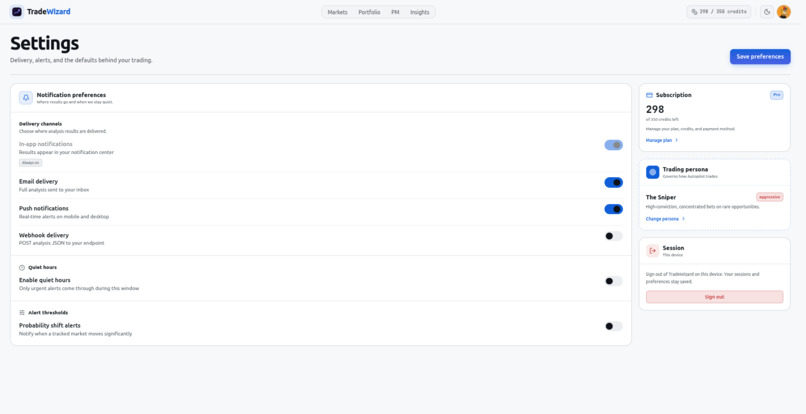Click the TradeWizard brand name

49,12
